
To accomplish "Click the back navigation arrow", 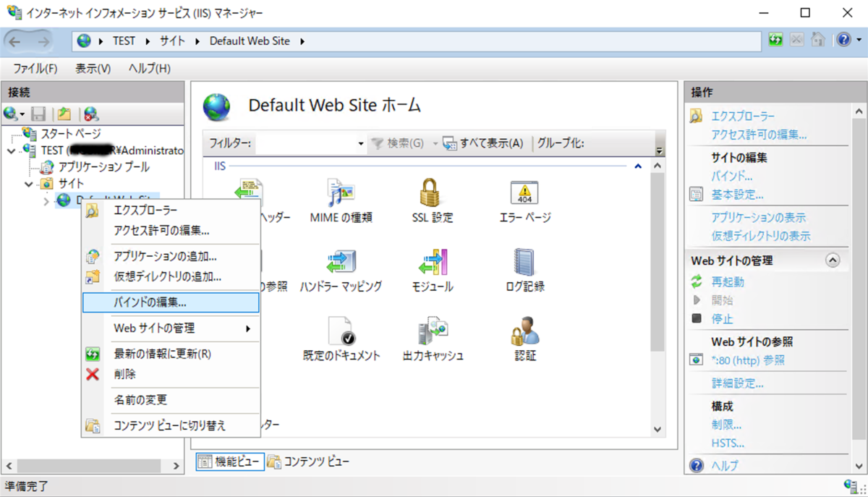I will pos(16,40).
